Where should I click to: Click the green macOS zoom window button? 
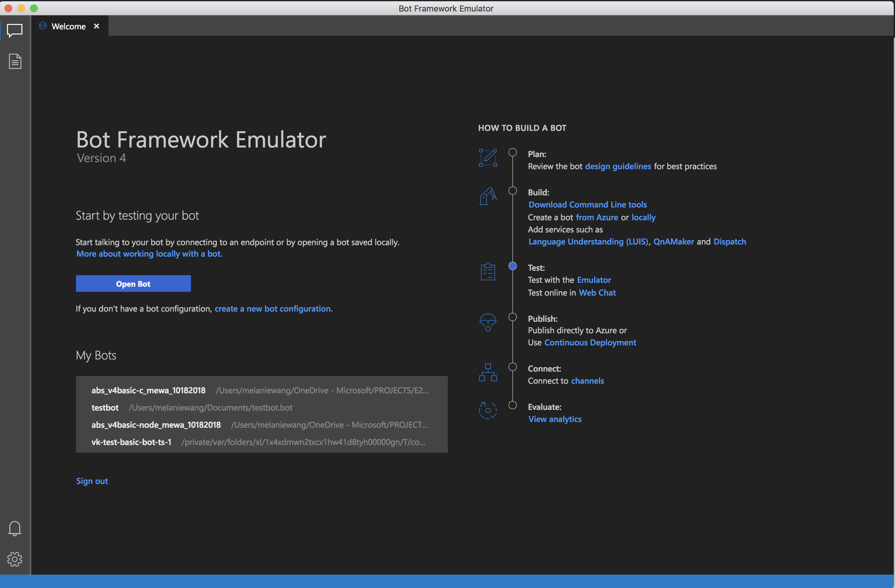pos(34,8)
